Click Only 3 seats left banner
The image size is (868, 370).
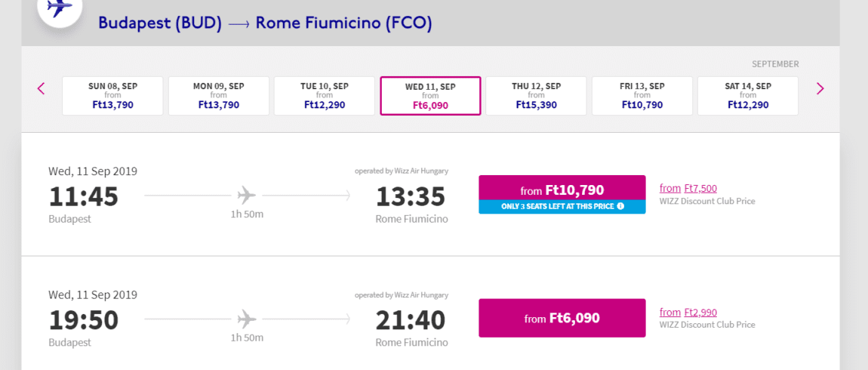[562, 207]
